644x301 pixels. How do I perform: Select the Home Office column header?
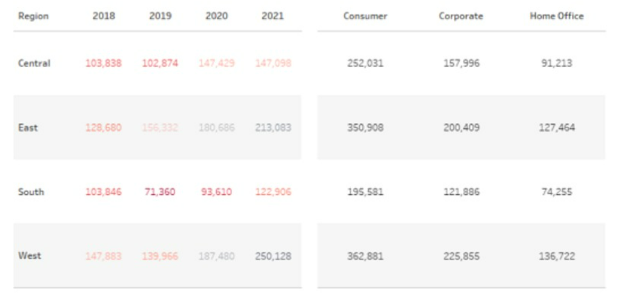[x=556, y=16]
